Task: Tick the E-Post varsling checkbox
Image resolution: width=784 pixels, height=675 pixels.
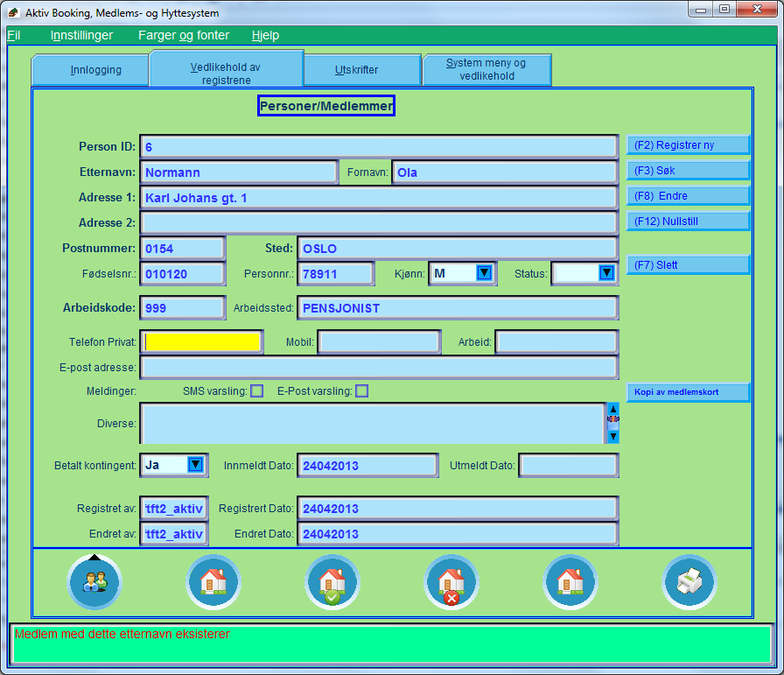Action: 361,391
